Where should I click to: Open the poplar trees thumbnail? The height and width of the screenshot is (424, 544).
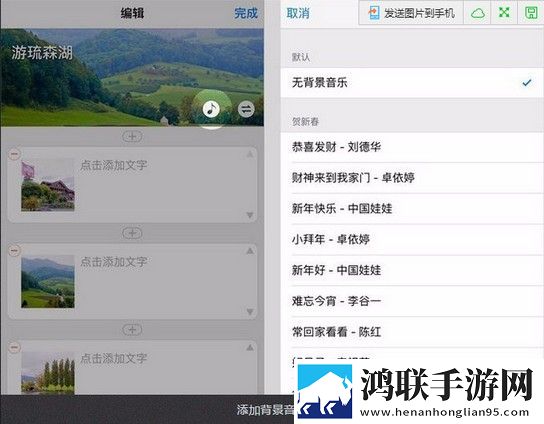point(48,373)
